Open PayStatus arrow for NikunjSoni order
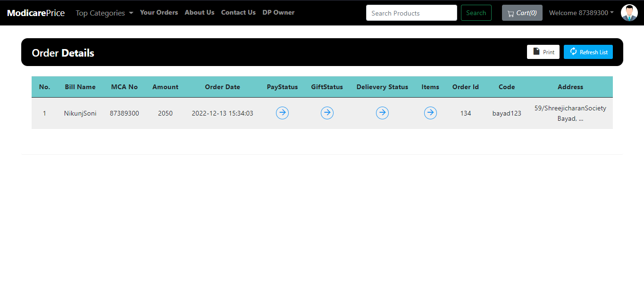 (282, 113)
